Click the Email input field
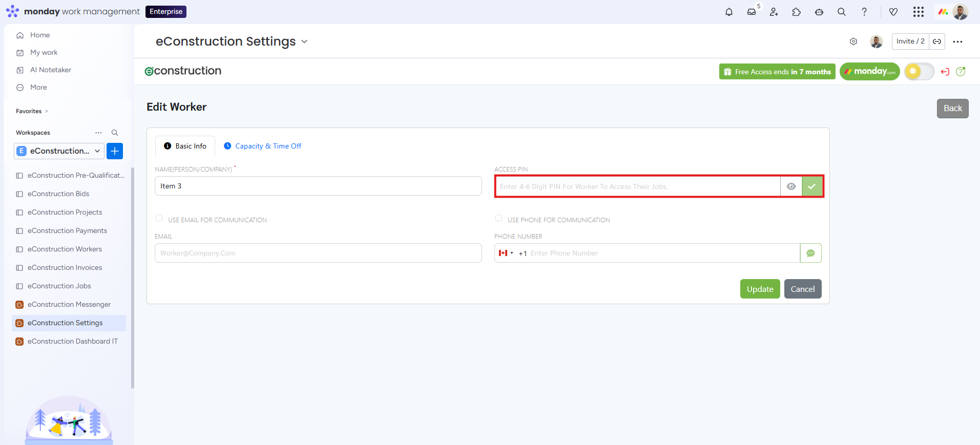 click(318, 253)
